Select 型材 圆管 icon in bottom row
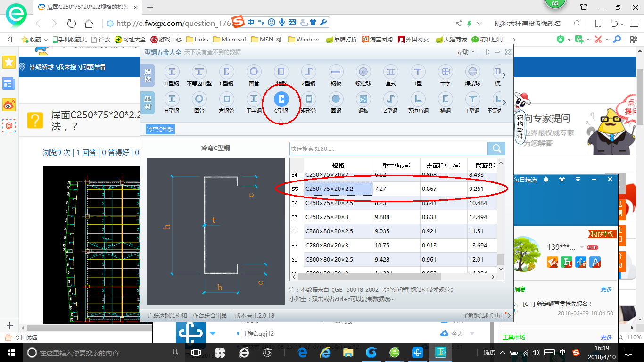The height and width of the screenshot is (362, 644). 199,99
